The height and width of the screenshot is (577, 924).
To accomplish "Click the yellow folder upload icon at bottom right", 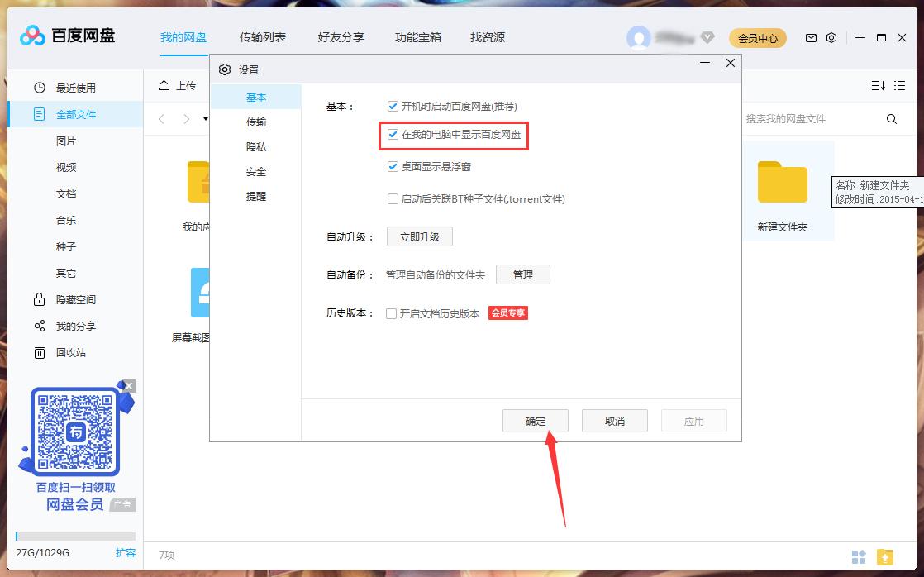I will click(884, 556).
